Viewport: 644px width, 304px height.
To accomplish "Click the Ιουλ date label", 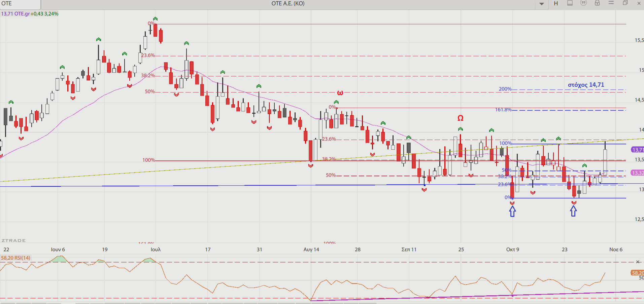I will coord(156,250).
